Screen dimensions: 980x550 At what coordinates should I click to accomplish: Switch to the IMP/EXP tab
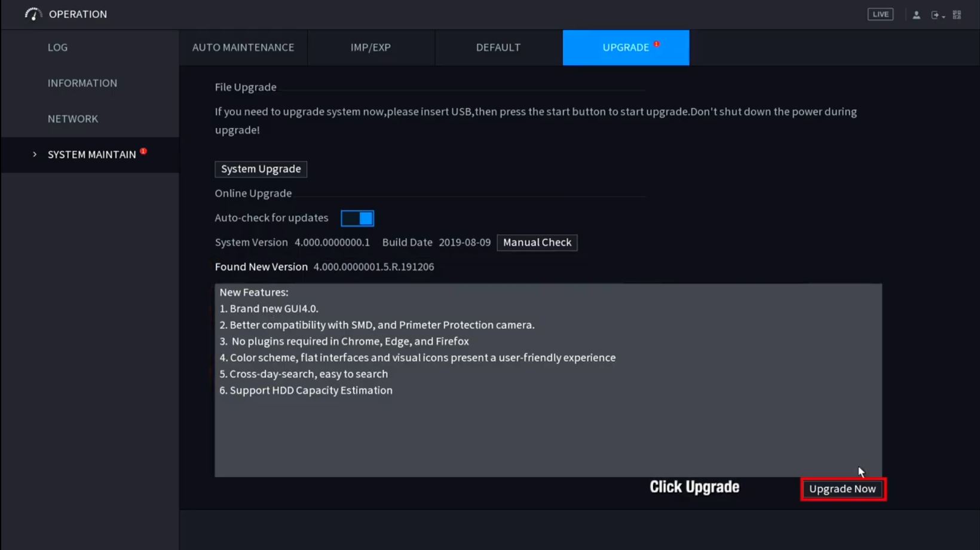[x=370, y=47]
